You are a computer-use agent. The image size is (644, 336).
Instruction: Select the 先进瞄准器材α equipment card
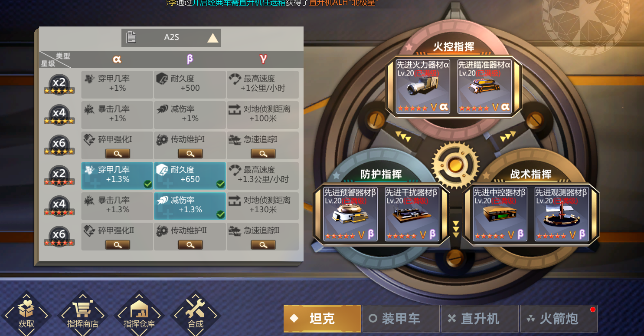click(x=484, y=87)
